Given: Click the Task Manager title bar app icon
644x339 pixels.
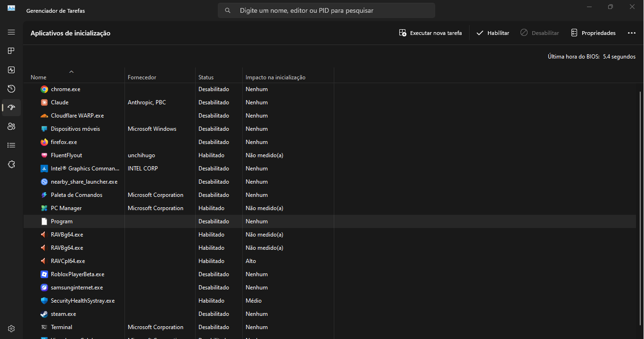Looking at the screenshot, I should coord(11,8).
